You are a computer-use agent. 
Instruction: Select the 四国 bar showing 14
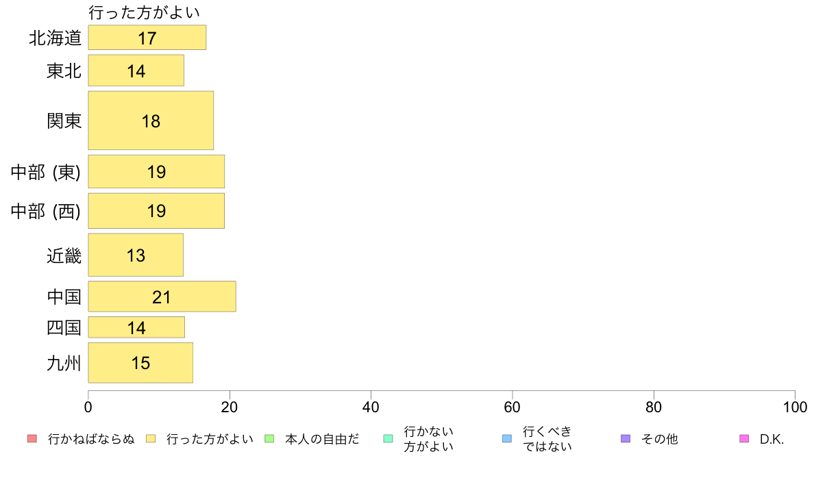(x=136, y=327)
